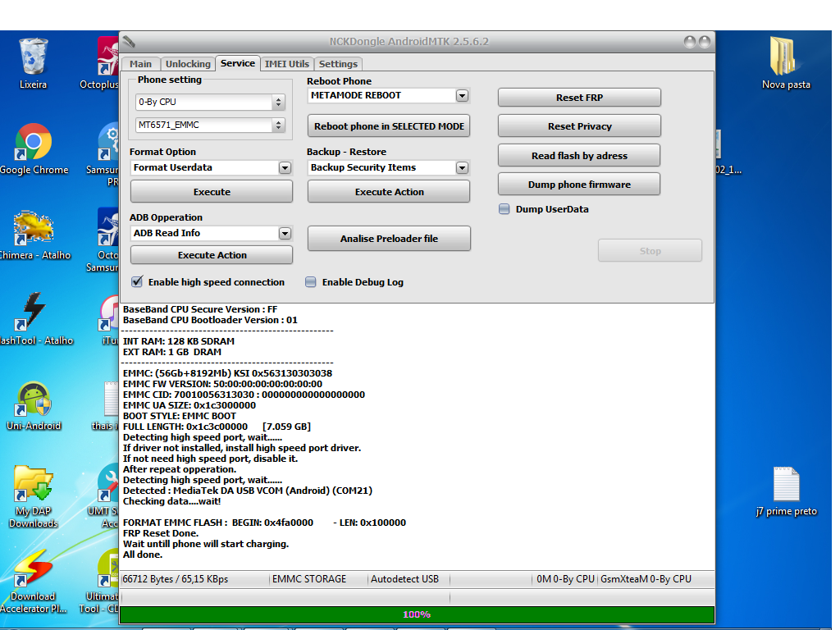840x630 pixels.
Task: Select the UMT desktop shortcut icon
Action: click(x=104, y=496)
